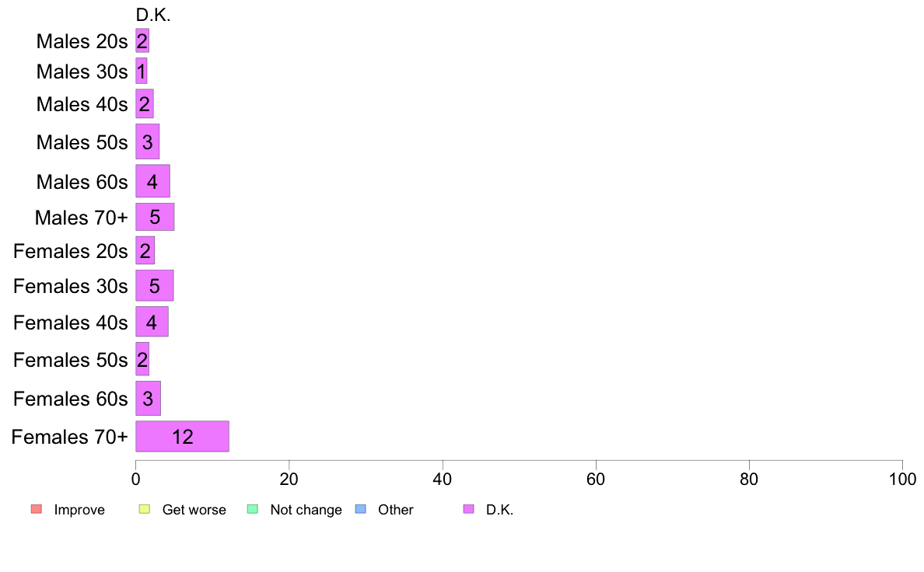Viewport: 924px width, 572px height.
Task: Click the Not change legend text label
Action: click(x=306, y=510)
